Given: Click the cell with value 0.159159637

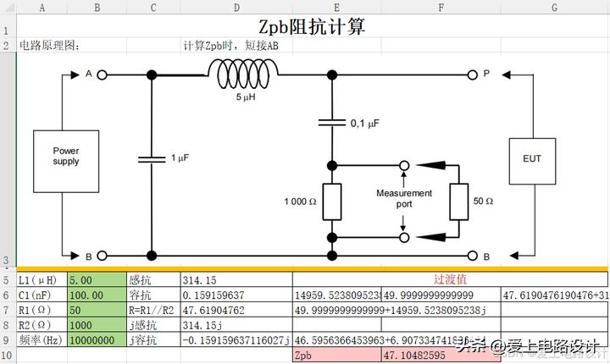Looking at the screenshot, I should [x=236, y=295].
